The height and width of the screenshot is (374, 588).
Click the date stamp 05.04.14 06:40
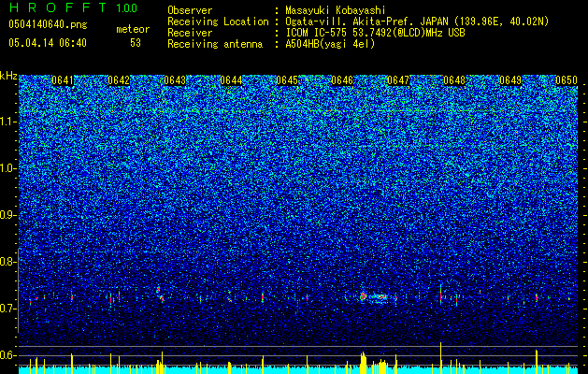(48, 43)
